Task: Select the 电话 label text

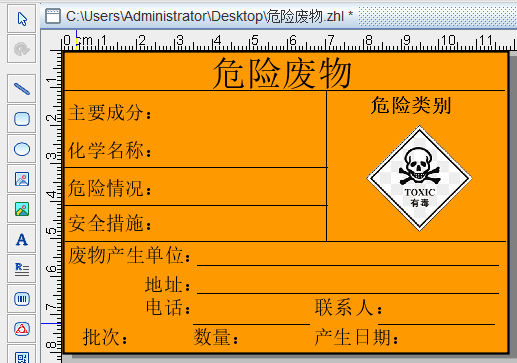Action: (x=168, y=307)
